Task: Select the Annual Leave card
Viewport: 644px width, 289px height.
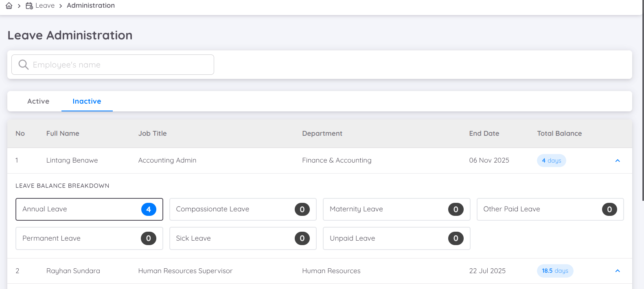Action: pos(89,209)
